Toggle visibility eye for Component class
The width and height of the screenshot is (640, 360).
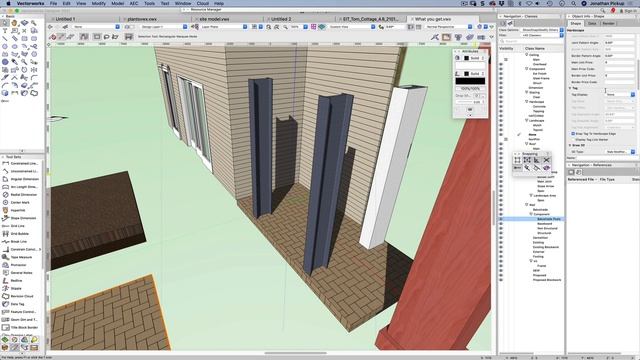pyautogui.click(x=501, y=69)
